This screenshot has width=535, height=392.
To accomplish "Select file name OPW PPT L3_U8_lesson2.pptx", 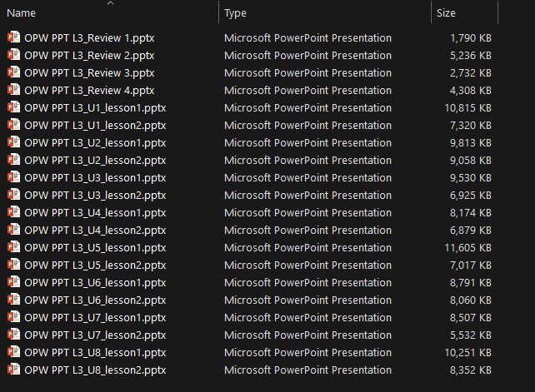I will [x=95, y=370].
